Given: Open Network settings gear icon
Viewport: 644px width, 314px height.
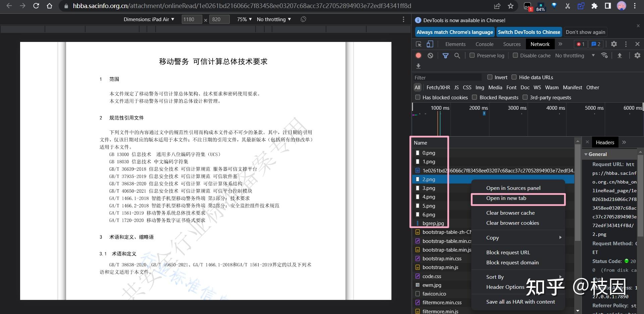Looking at the screenshot, I should pyautogui.click(x=637, y=55).
